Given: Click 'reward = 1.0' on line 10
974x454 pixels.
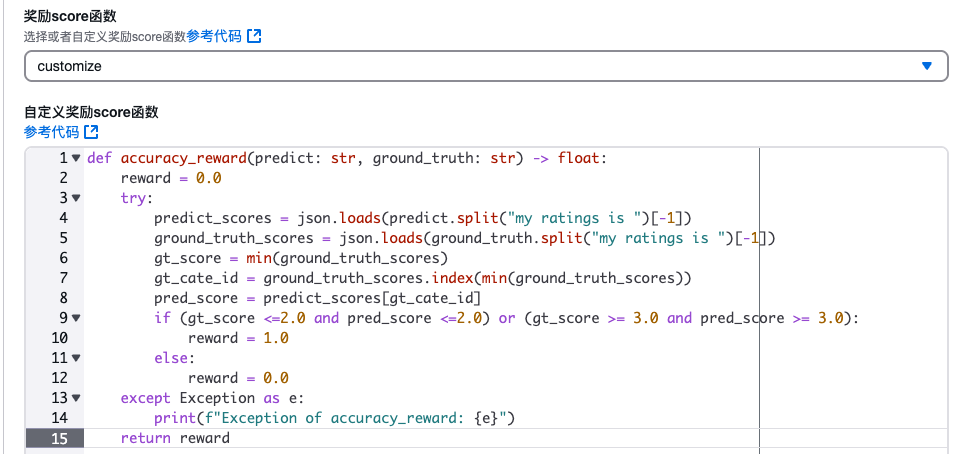Looking at the screenshot, I should pyautogui.click(x=239, y=338).
